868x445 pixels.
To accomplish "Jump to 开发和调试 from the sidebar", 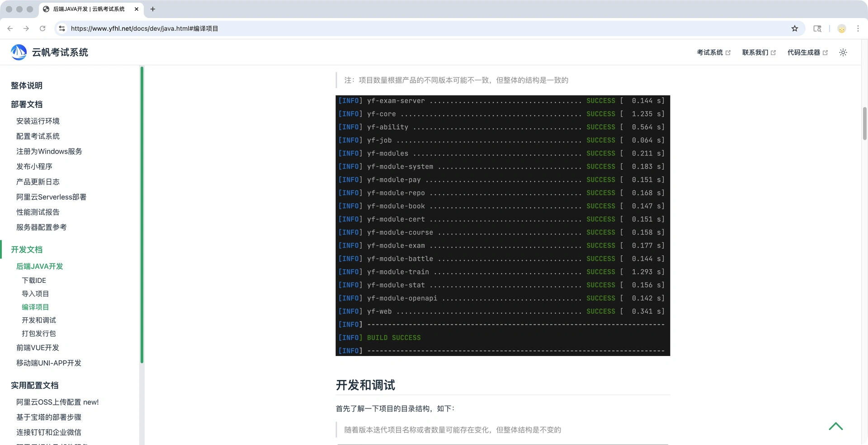I will point(39,320).
